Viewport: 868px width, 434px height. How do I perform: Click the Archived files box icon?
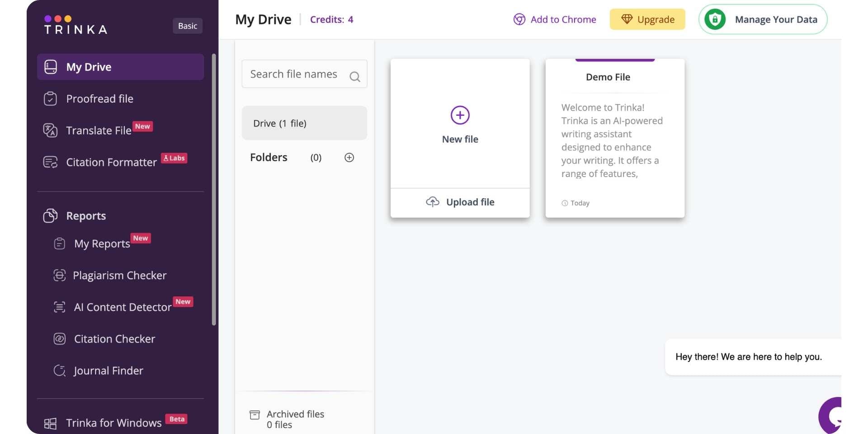click(x=255, y=415)
